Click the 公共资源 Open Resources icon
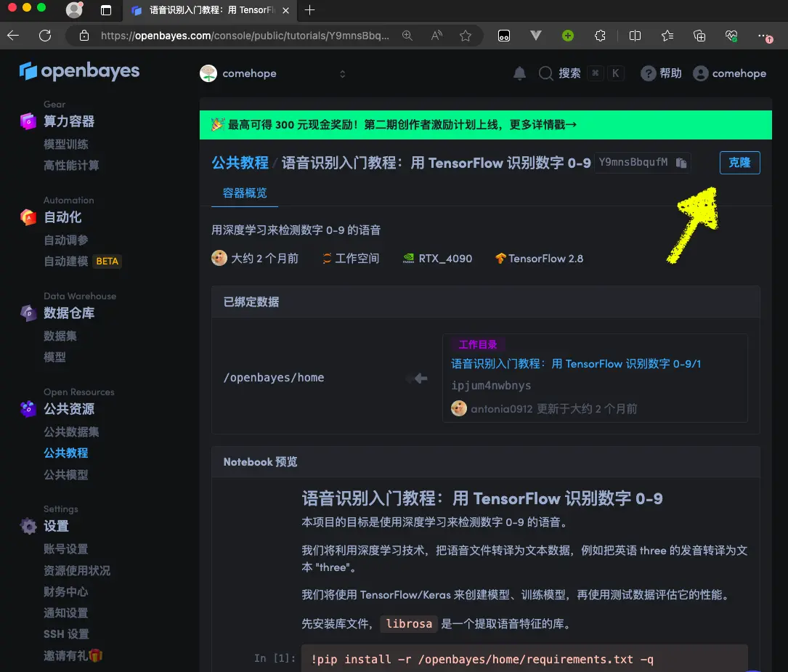This screenshot has height=672, width=788. (27, 408)
